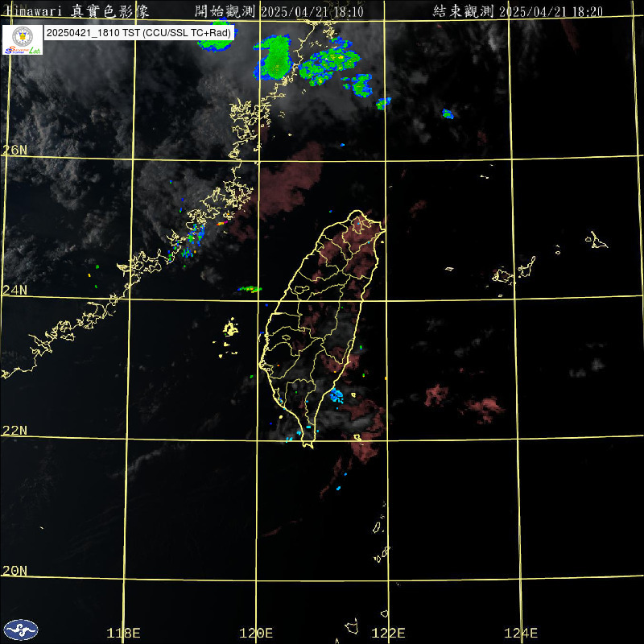Click the Severe Storm Lab logo
The image size is (644, 644).
(23, 39)
